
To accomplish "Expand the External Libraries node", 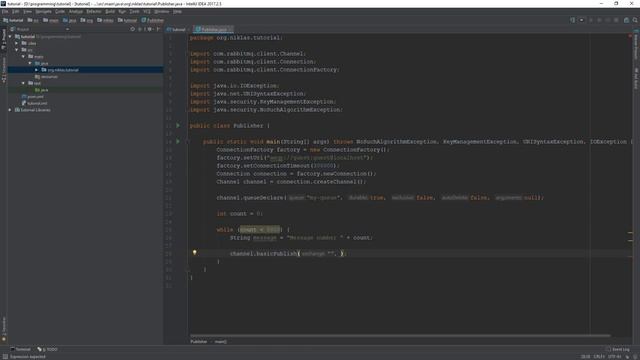I will (10, 110).
